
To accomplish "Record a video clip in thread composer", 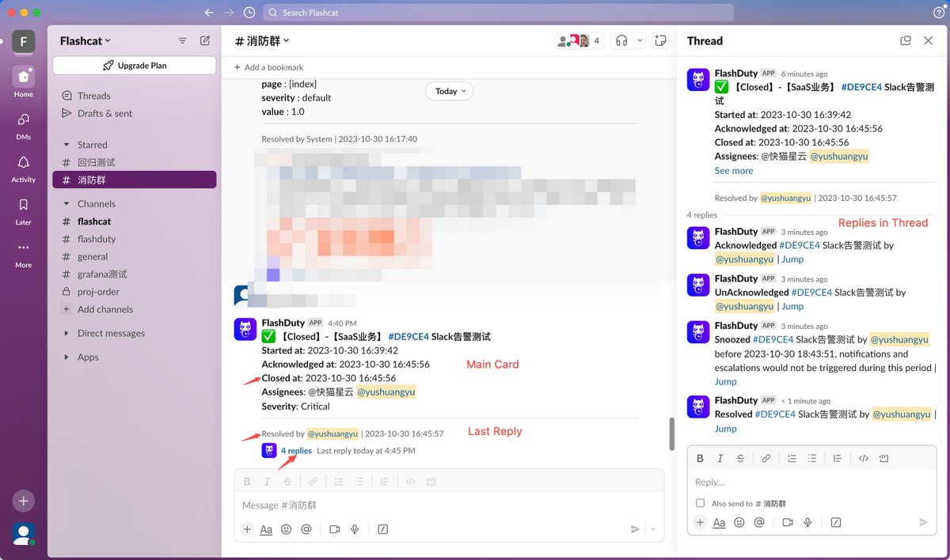I will pyautogui.click(x=788, y=522).
